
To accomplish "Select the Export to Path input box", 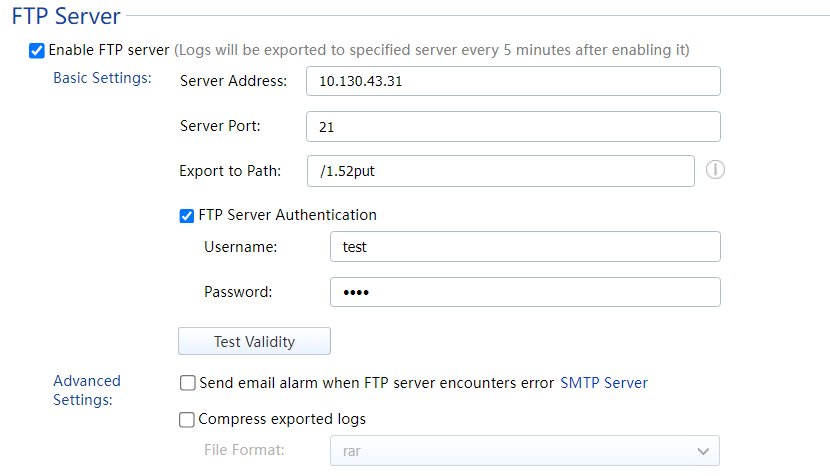I will coord(500,171).
